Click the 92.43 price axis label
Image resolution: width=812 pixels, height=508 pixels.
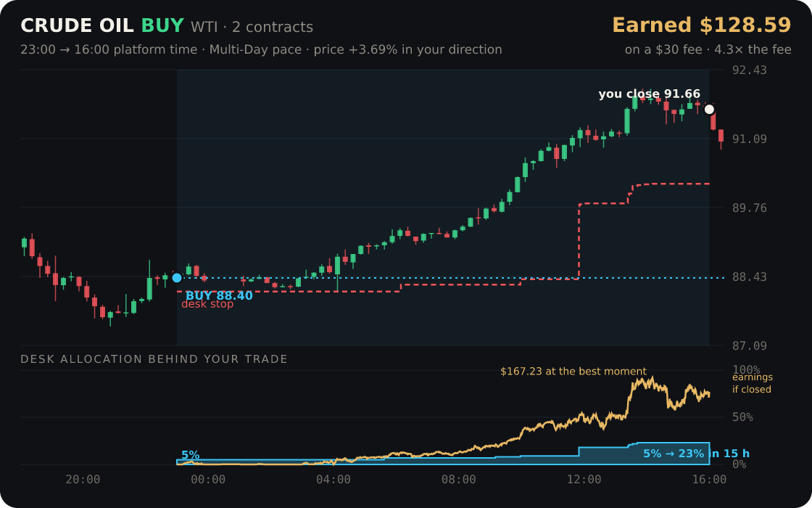tap(750, 70)
